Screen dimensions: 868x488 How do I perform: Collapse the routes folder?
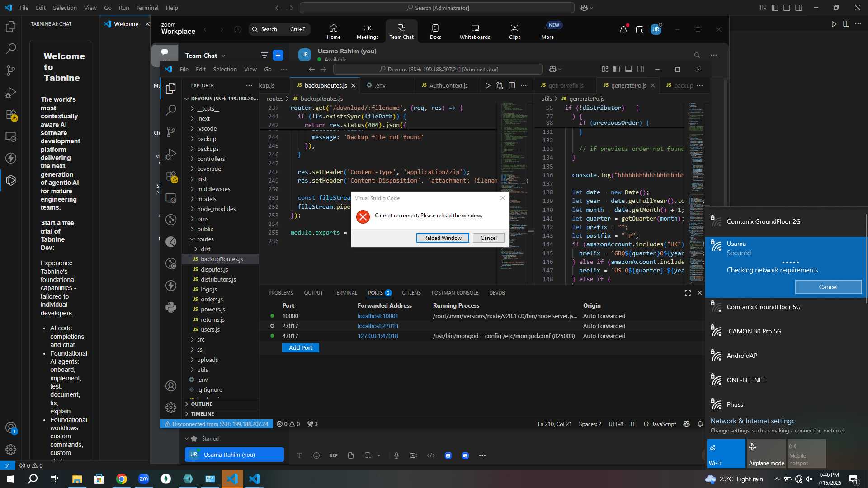[205, 239]
